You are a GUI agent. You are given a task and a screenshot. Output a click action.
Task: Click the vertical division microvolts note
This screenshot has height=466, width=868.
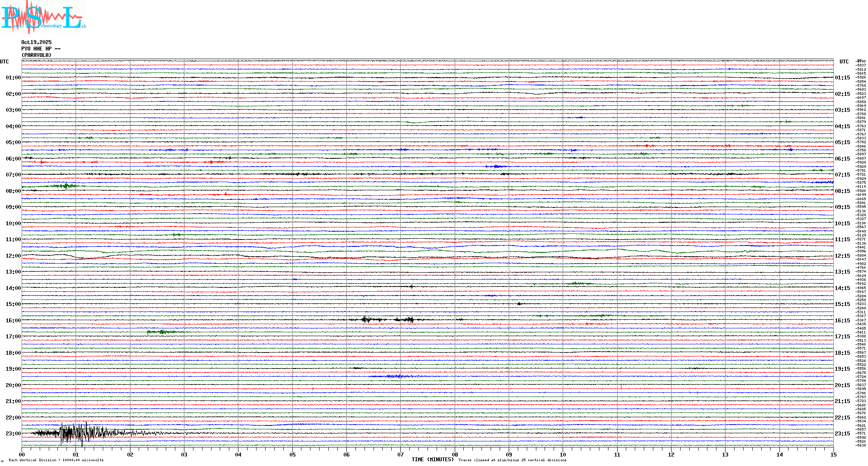[x=56, y=460]
